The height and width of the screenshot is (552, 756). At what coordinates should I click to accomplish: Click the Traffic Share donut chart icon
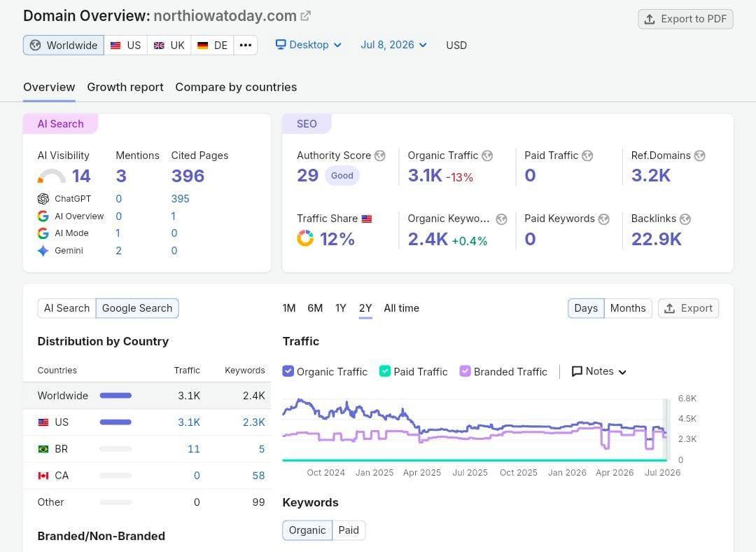pos(305,238)
